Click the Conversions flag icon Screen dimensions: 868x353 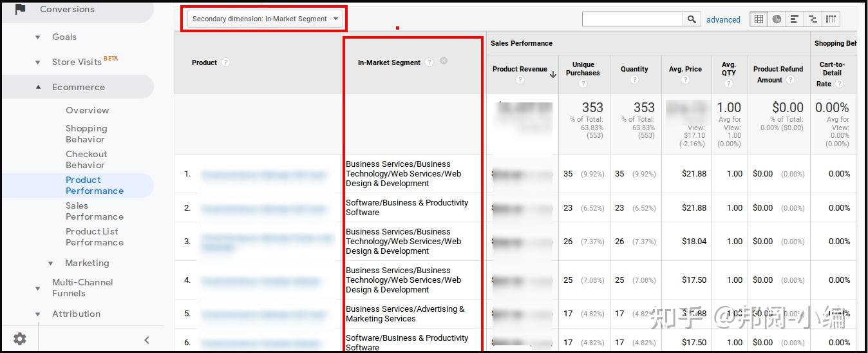pyautogui.click(x=20, y=9)
